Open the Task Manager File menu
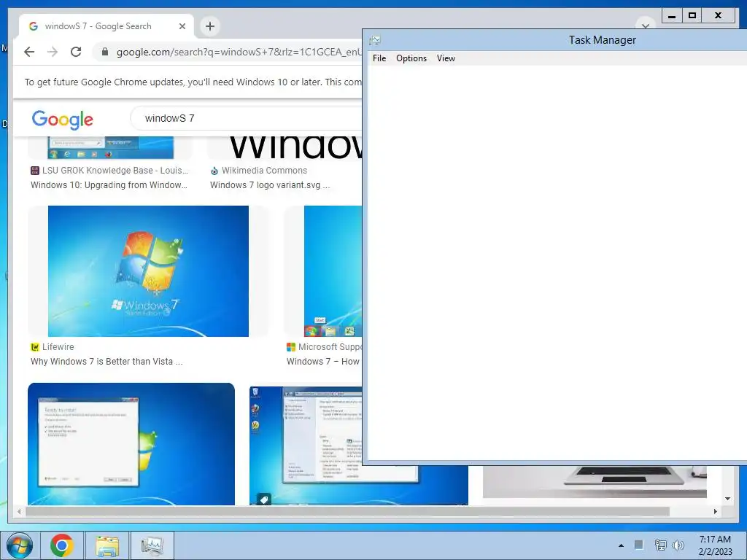This screenshot has height=560, width=747. click(379, 58)
